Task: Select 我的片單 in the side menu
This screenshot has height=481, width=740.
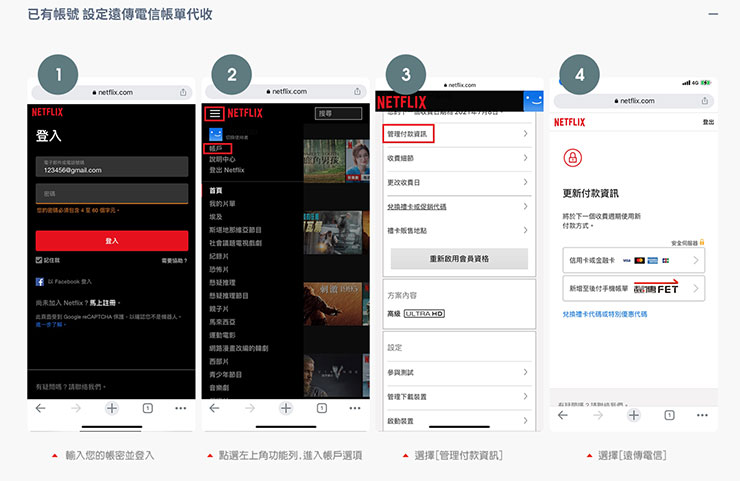Action: pos(222,204)
